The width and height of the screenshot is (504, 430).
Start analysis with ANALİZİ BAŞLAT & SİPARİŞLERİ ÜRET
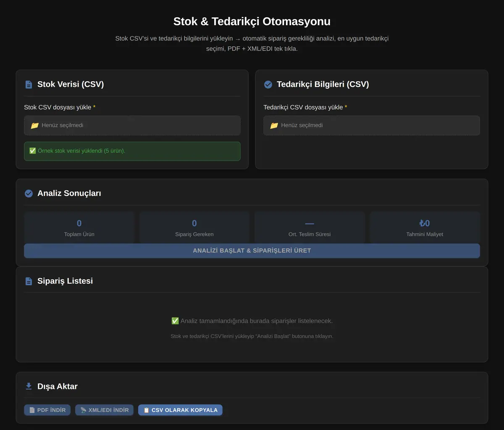click(252, 251)
